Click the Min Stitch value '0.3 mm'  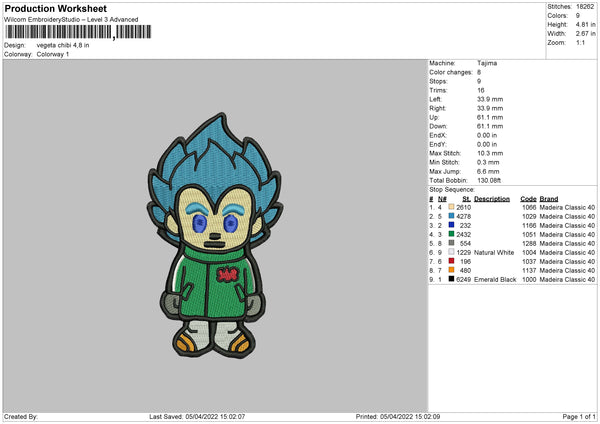488,162
